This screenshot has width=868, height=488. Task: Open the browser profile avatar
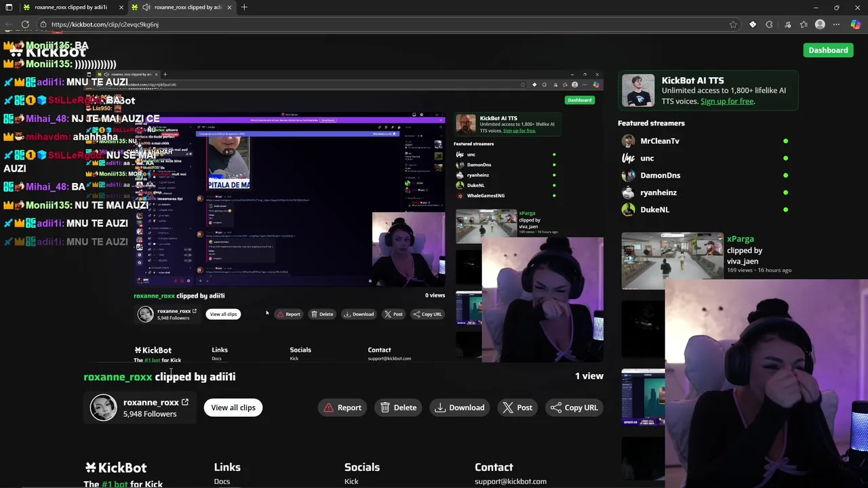(x=820, y=24)
